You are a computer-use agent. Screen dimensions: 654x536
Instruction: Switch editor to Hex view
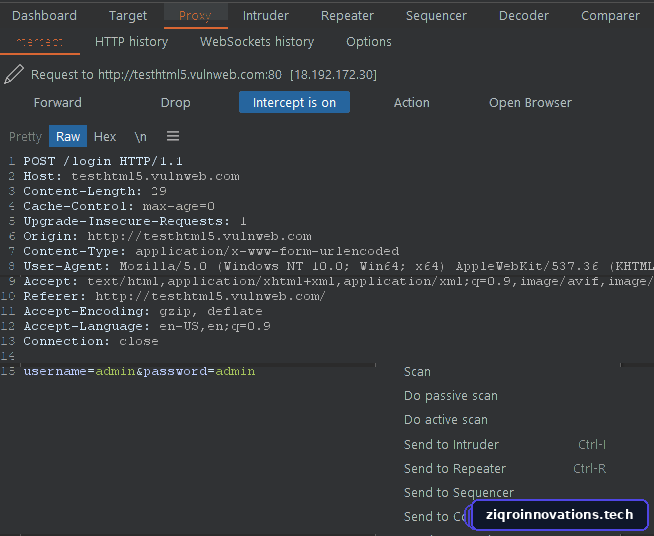105,136
